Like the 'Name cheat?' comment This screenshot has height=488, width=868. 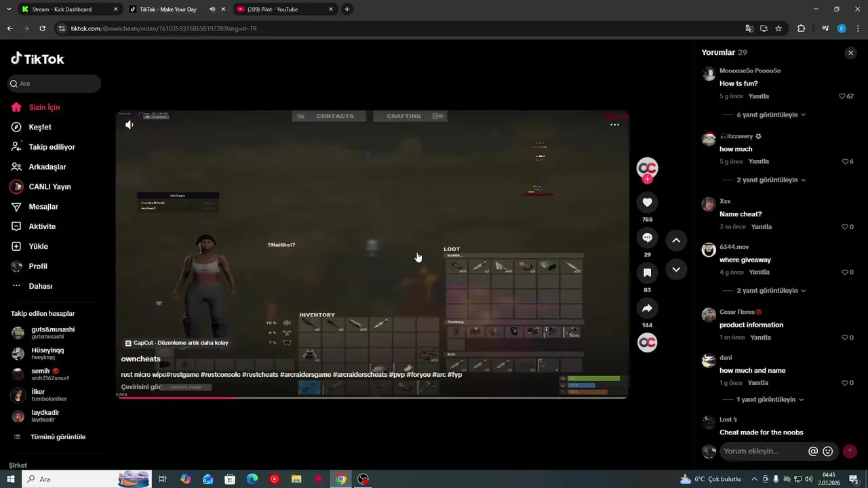(845, 226)
